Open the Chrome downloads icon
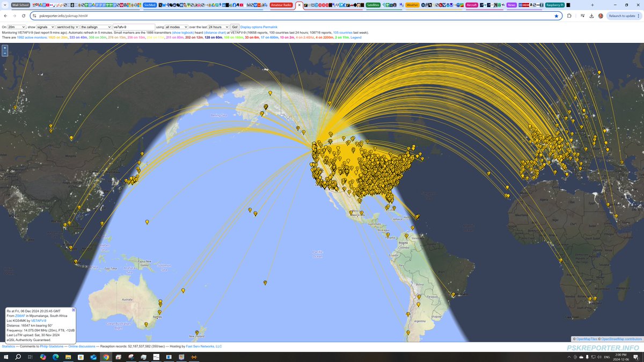 [x=591, y=16]
